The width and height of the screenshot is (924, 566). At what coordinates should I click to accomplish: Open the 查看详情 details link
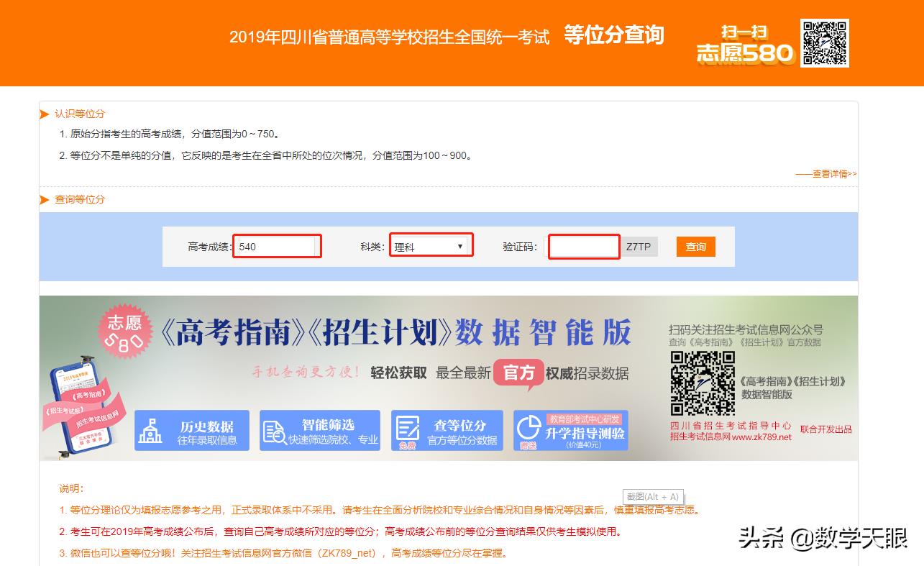(x=825, y=174)
